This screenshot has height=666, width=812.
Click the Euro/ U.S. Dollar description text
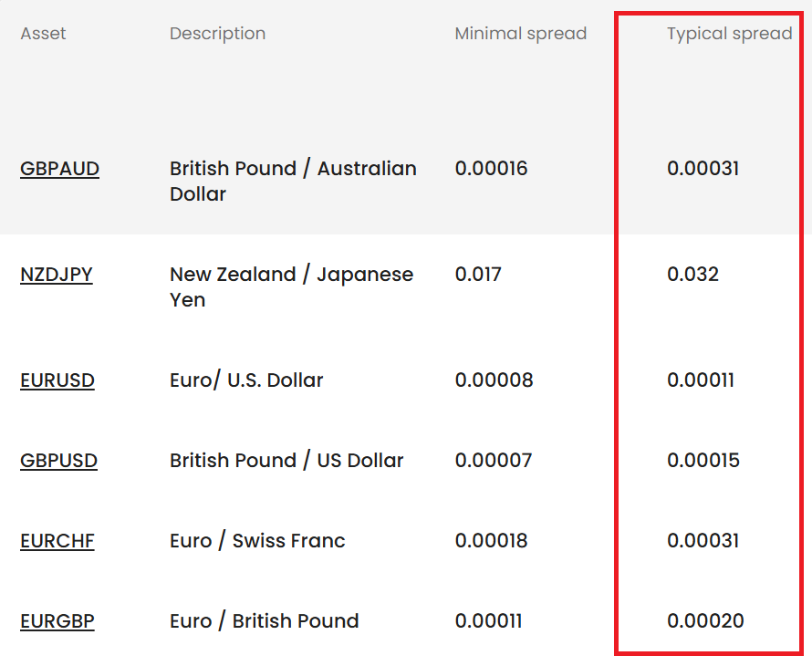click(246, 380)
